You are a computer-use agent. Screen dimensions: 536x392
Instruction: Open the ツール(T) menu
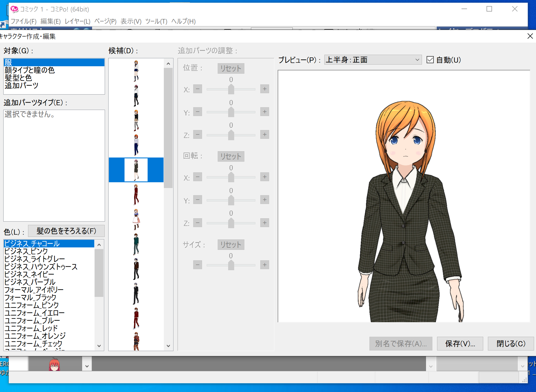[x=156, y=21]
